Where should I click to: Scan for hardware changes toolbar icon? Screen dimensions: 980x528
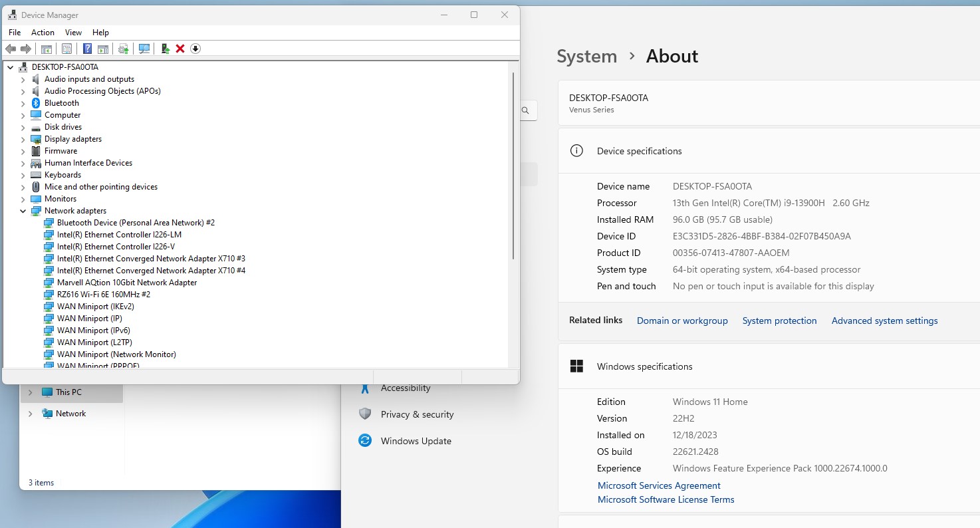pyautogui.click(x=144, y=49)
